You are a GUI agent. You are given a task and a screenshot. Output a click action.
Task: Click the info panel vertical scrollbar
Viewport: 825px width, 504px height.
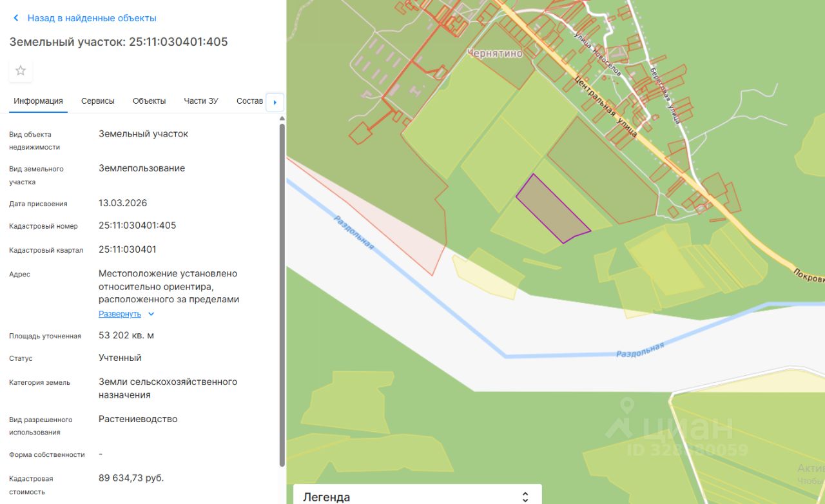[x=282, y=295]
